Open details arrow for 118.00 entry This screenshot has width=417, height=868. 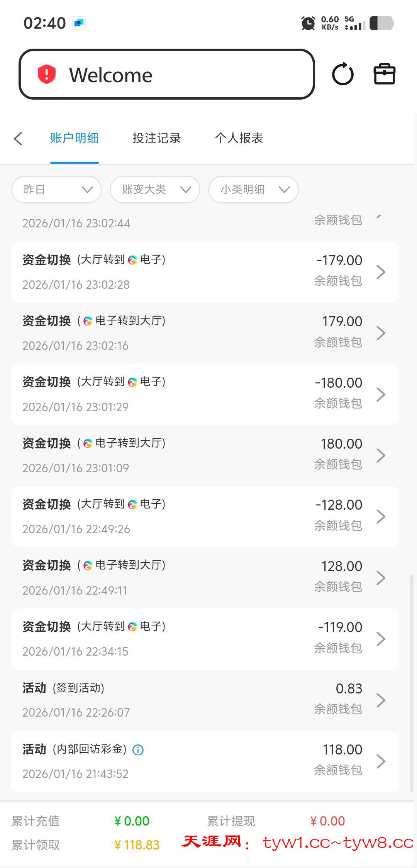point(381,761)
